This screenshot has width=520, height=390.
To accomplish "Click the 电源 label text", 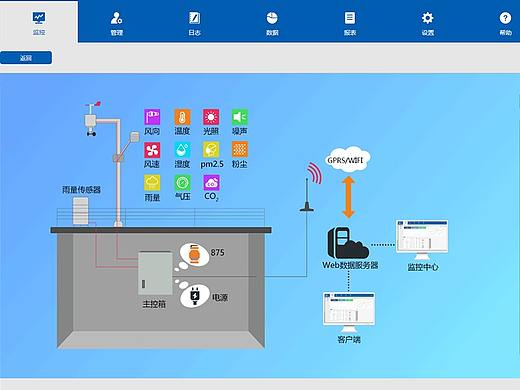I will [220, 297].
